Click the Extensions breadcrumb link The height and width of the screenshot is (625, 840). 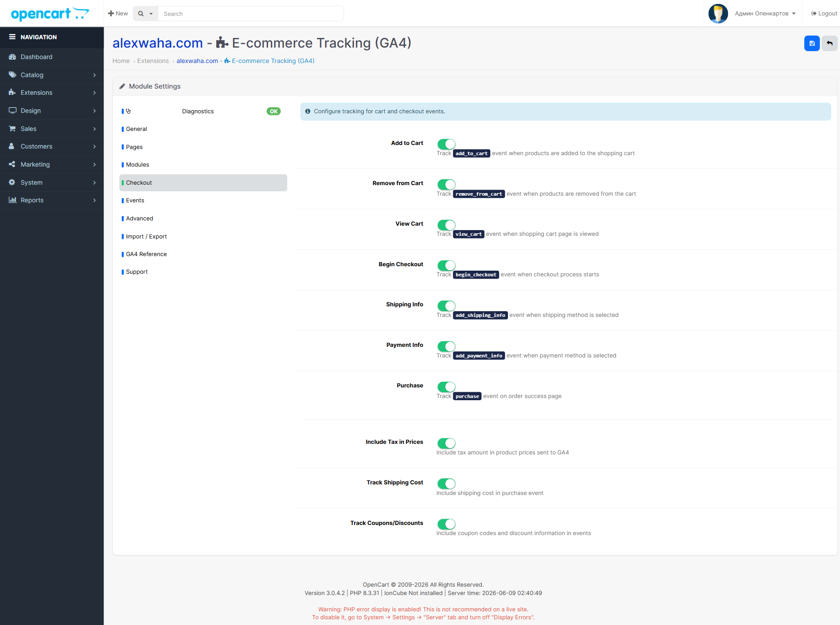153,61
